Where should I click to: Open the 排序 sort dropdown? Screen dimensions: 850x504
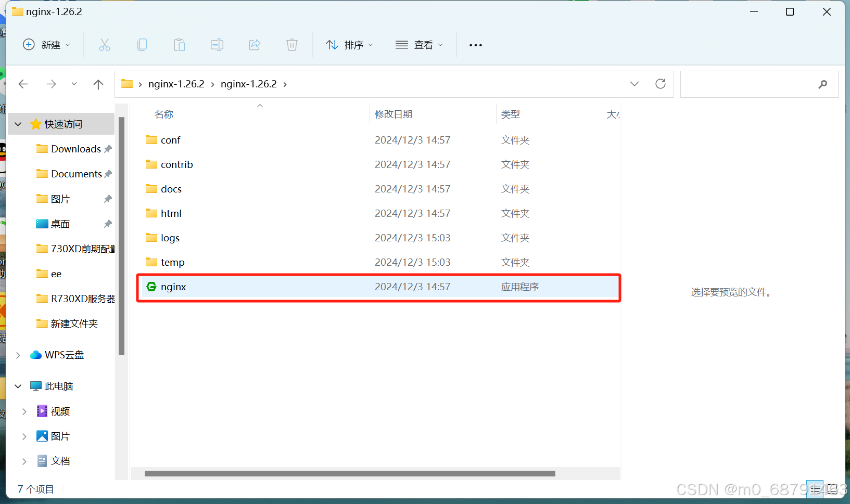click(x=349, y=45)
